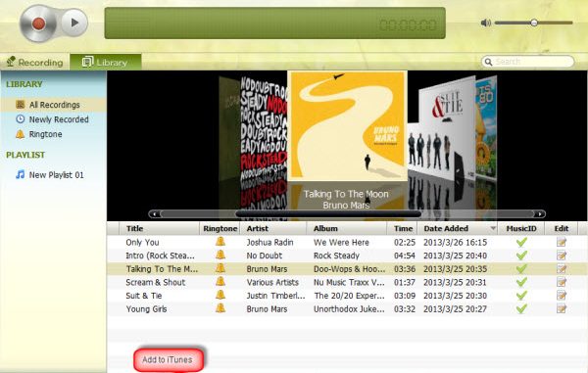Select the Bruno Mars yellow album cover

point(347,126)
